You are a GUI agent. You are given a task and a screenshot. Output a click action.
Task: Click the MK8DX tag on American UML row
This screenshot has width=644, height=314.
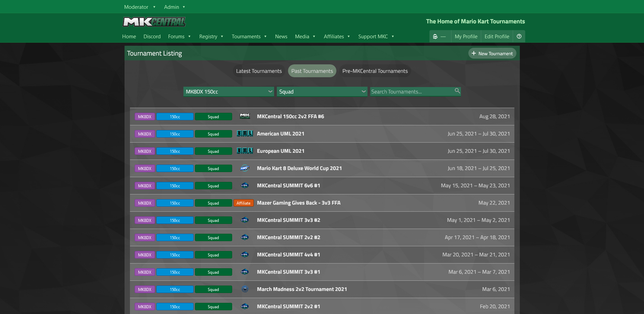point(145,134)
